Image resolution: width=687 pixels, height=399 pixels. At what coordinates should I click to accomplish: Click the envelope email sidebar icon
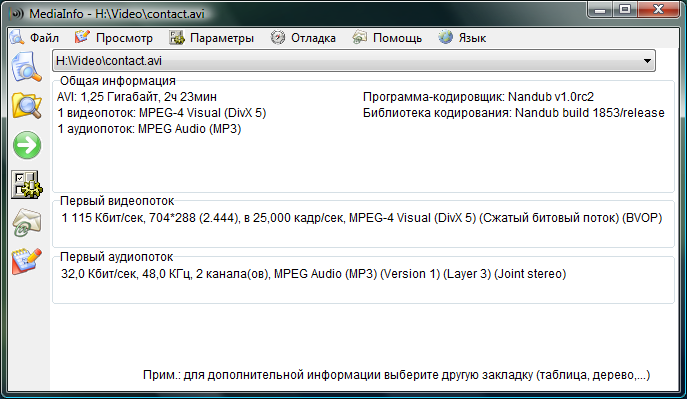tap(27, 222)
